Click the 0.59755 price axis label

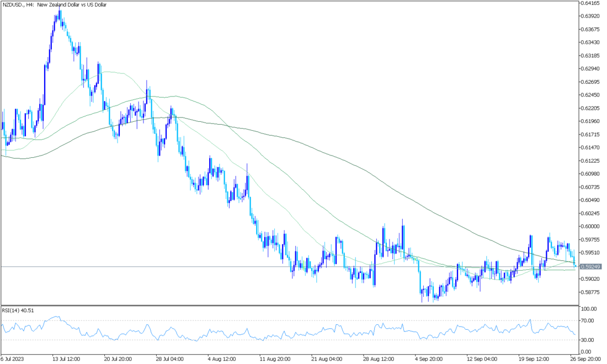[591, 240]
